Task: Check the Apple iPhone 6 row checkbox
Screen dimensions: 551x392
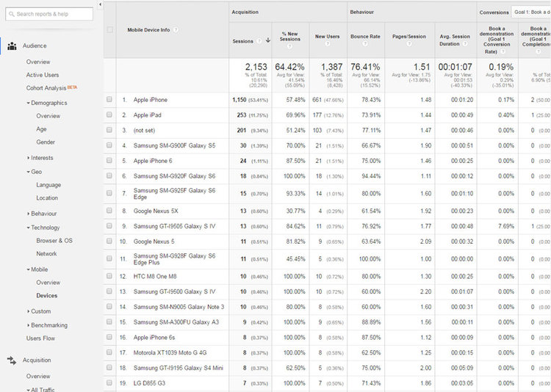Action: [109, 160]
